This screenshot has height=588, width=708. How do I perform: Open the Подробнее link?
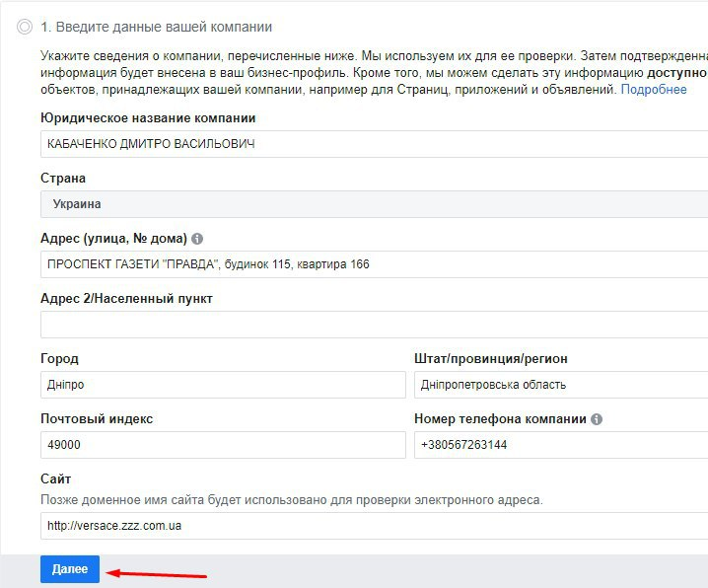pyautogui.click(x=654, y=90)
